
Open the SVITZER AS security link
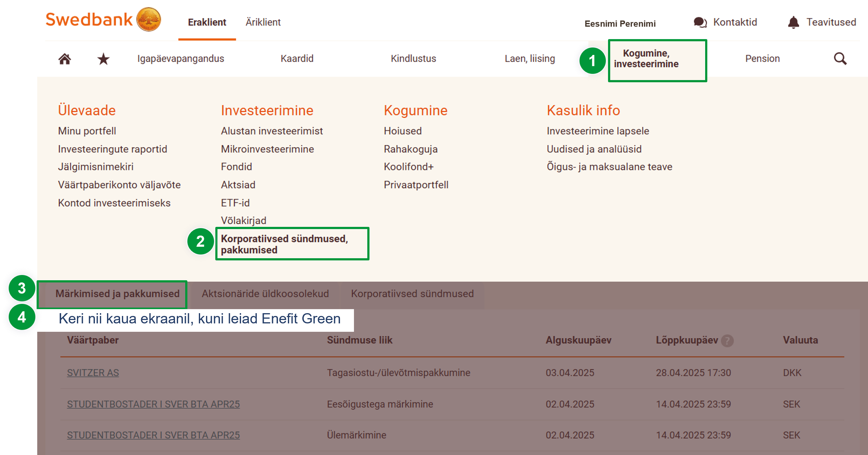click(93, 373)
